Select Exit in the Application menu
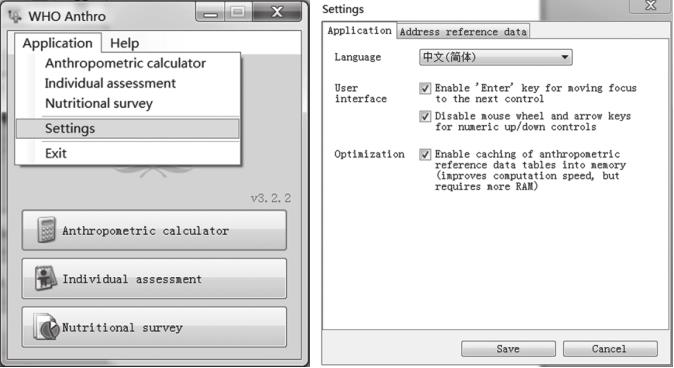674x368 pixels. tap(128, 153)
